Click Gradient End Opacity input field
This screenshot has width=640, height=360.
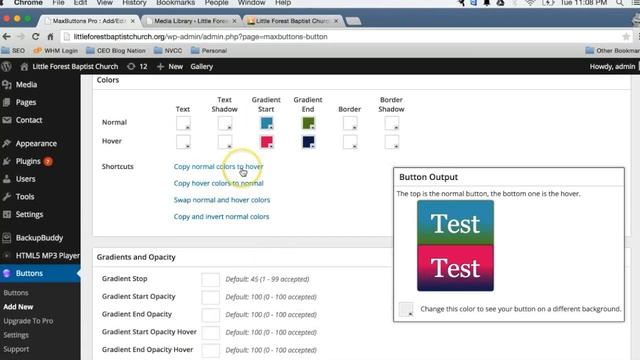(x=210, y=315)
